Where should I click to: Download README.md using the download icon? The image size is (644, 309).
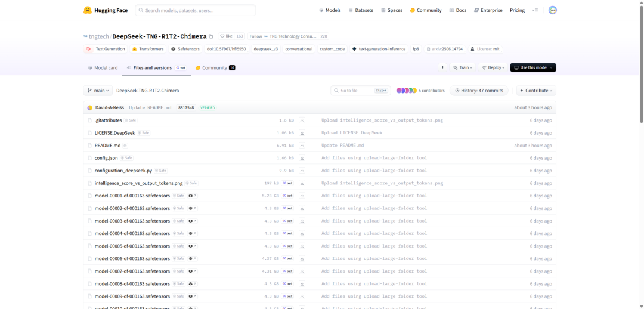click(x=302, y=146)
